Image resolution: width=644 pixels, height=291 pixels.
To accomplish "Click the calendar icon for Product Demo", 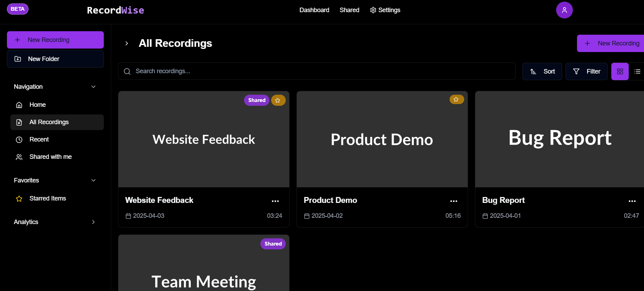I will (x=307, y=216).
